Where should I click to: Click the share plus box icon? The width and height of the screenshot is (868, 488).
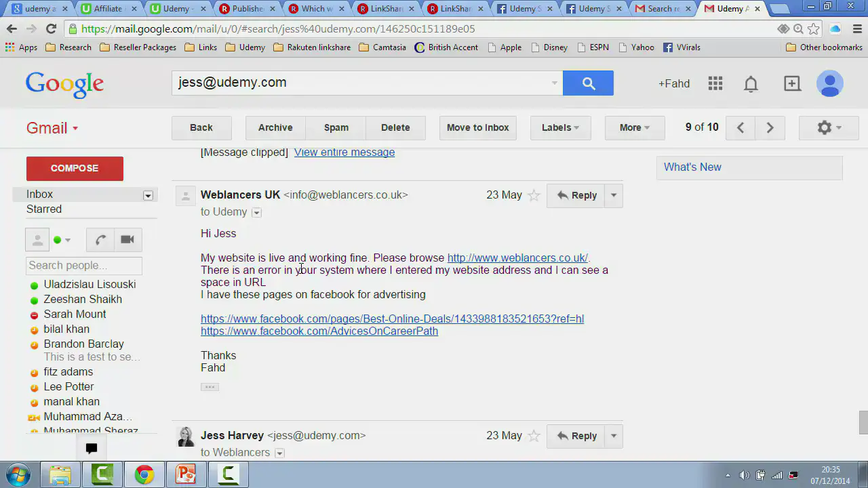[x=792, y=83]
